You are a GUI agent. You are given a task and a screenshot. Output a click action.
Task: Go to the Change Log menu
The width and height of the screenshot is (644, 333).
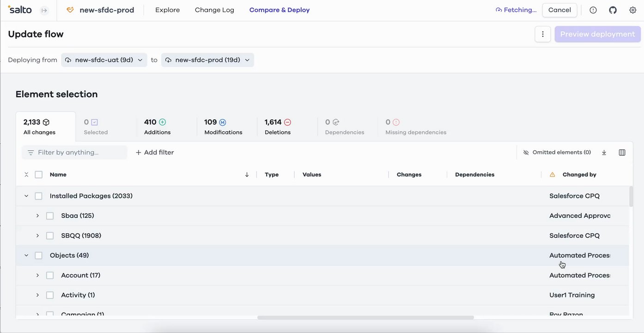[214, 10]
